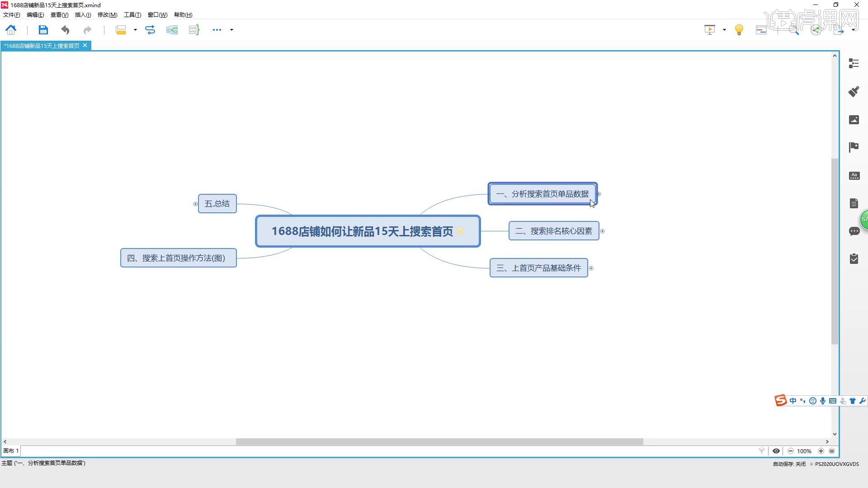The height and width of the screenshot is (488, 868).
Task: Click the horizontal scrollbar thumb
Action: pos(439,441)
